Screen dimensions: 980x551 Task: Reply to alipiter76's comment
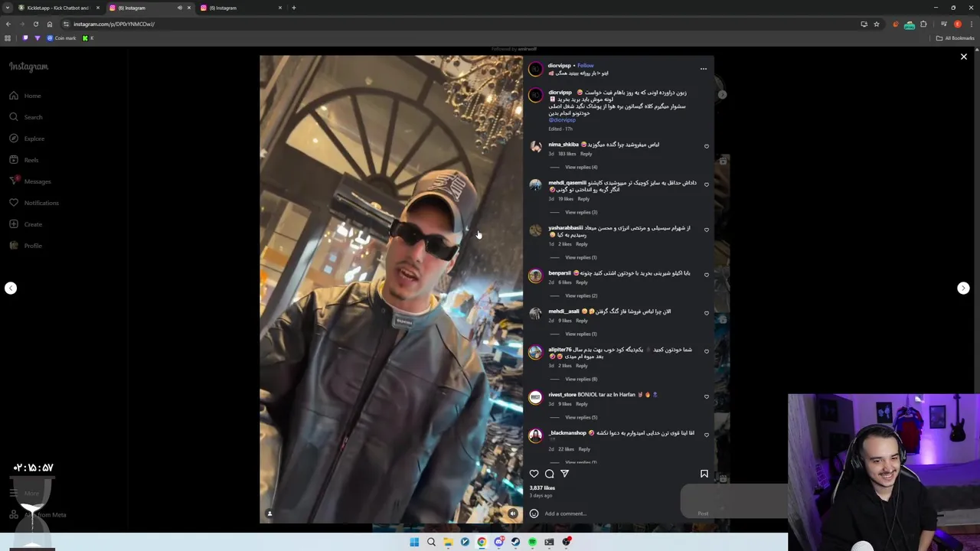tap(582, 366)
